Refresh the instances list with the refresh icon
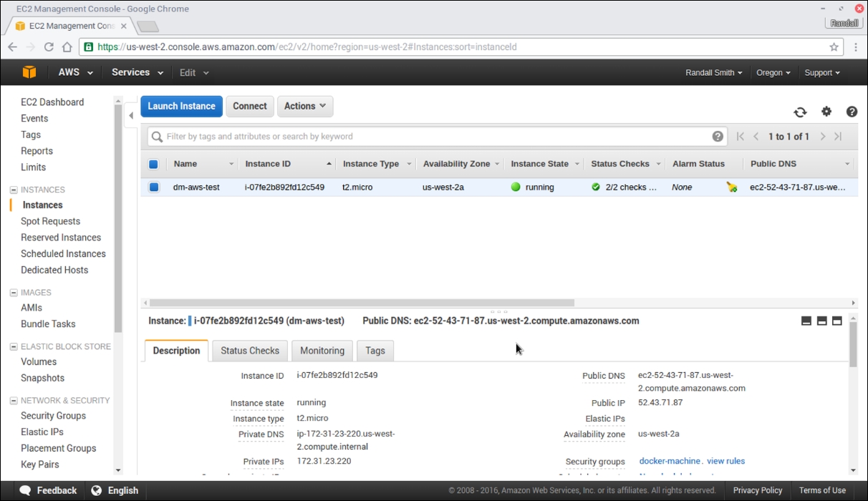The image size is (868, 501). coord(800,112)
